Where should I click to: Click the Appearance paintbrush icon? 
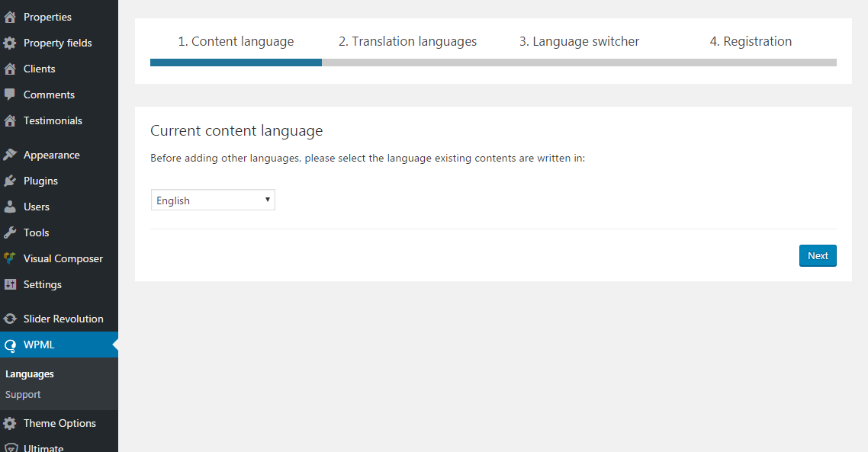[x=10, y=155]
